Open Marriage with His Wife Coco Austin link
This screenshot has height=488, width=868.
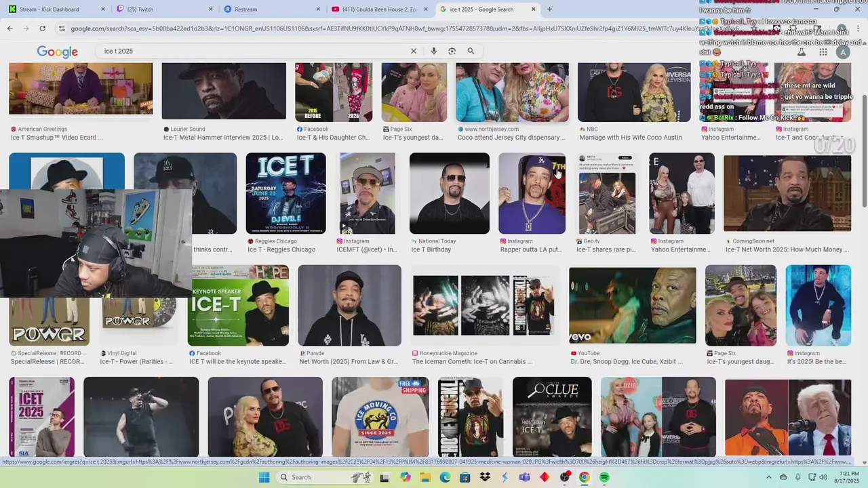pyautogui.click(x=631, y=138)
